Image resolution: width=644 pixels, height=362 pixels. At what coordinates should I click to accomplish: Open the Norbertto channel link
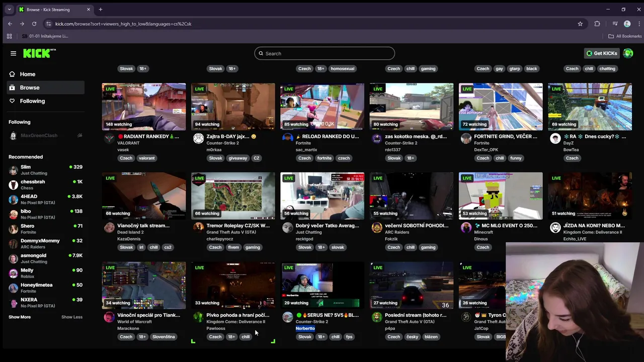point(305,328)
